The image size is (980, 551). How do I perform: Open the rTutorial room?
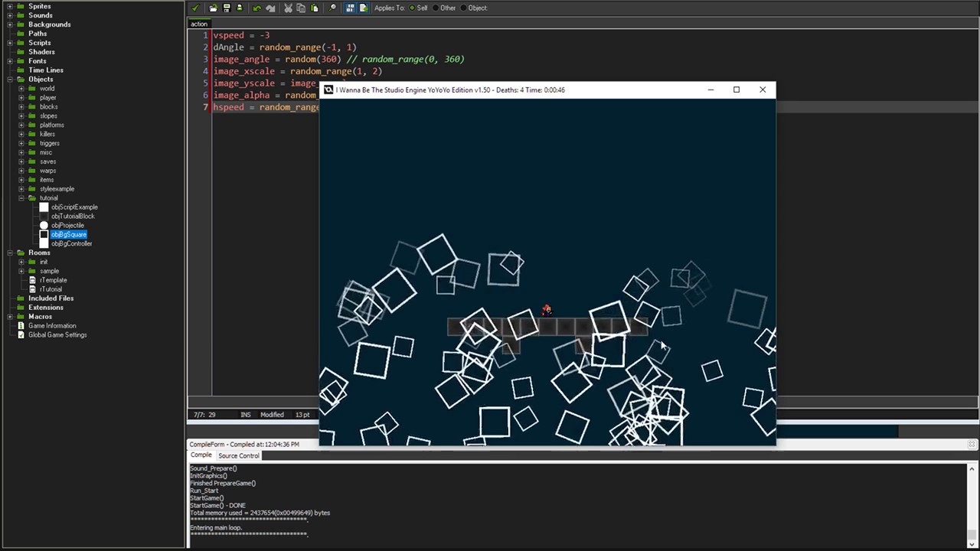click(x=51, y=289)
